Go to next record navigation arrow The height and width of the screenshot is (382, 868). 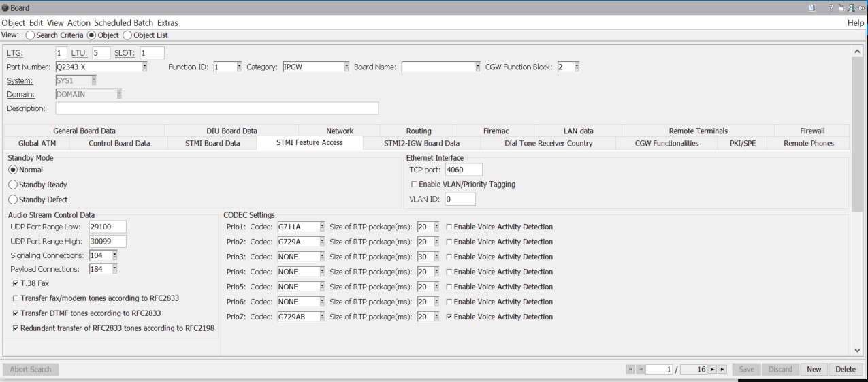(x=712, y=369)
